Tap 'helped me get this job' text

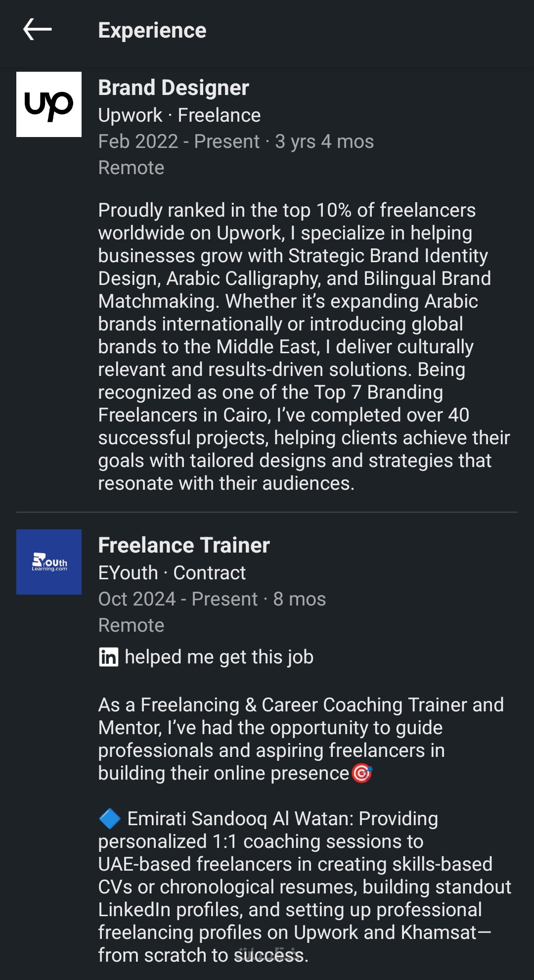219,657
